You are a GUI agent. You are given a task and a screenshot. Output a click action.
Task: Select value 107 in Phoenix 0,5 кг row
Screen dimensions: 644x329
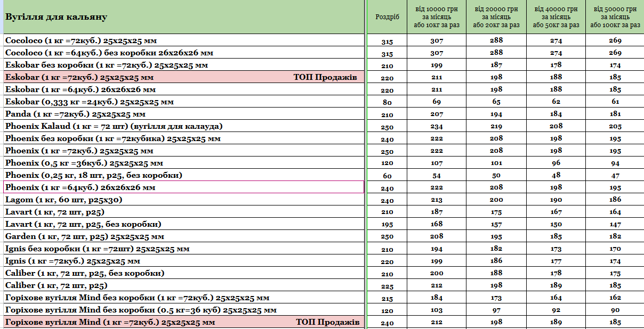pyautogui.click(x=437, y=163)
